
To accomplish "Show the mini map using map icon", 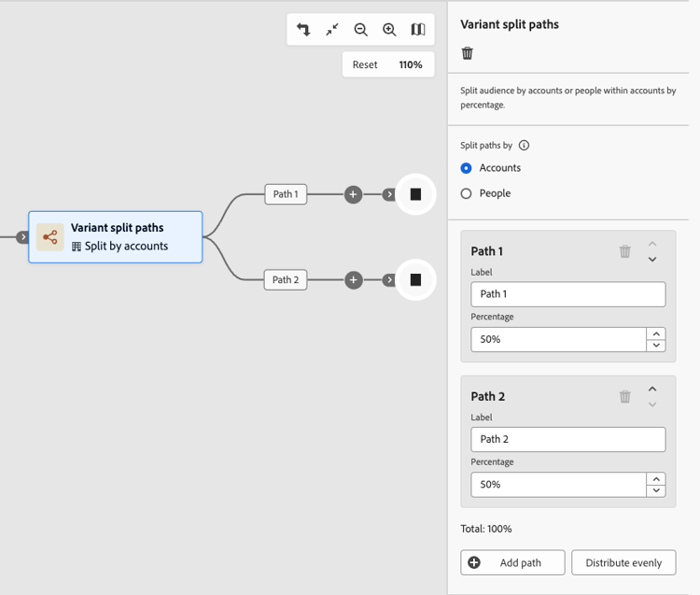I will click(x=418, y=30).
